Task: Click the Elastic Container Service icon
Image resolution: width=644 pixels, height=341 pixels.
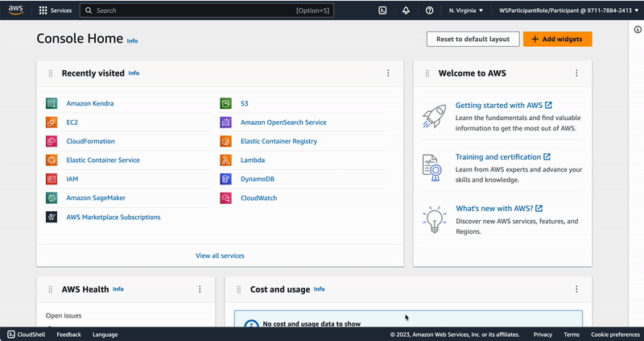Action: click(x=52, y=160)
